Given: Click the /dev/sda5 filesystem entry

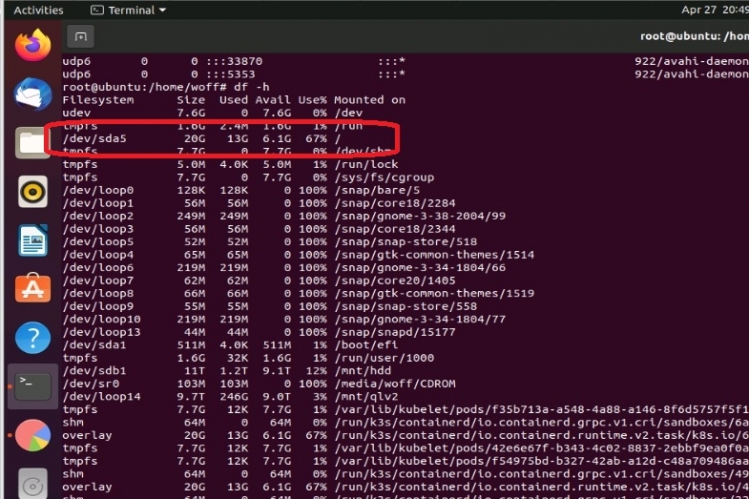Looking at the screenshot, I should 94,138.
